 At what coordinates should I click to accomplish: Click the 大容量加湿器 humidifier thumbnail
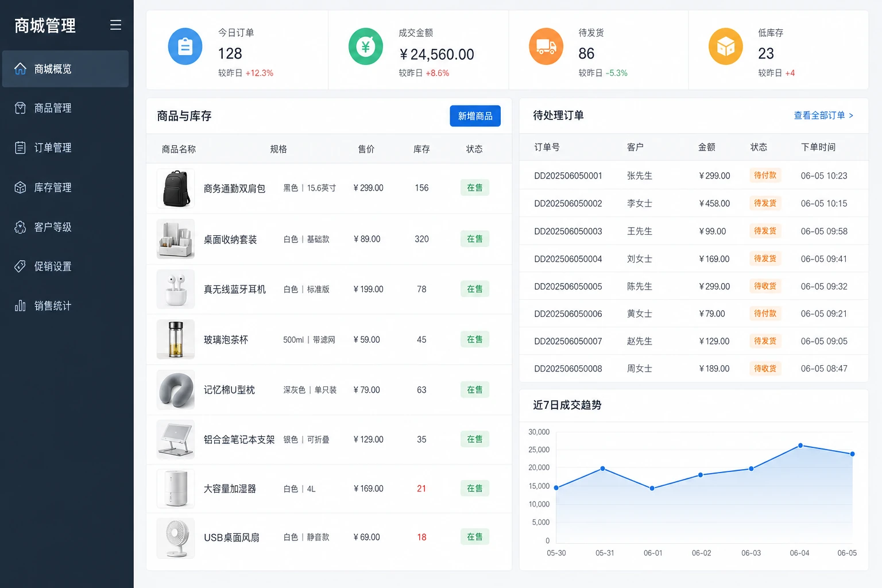point(176,489)
